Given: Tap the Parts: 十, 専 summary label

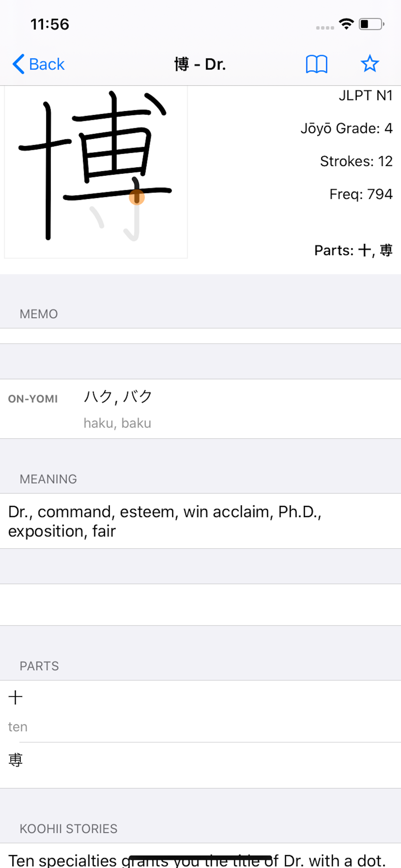Looking at the screenshot, I should [x=353, y=250].
